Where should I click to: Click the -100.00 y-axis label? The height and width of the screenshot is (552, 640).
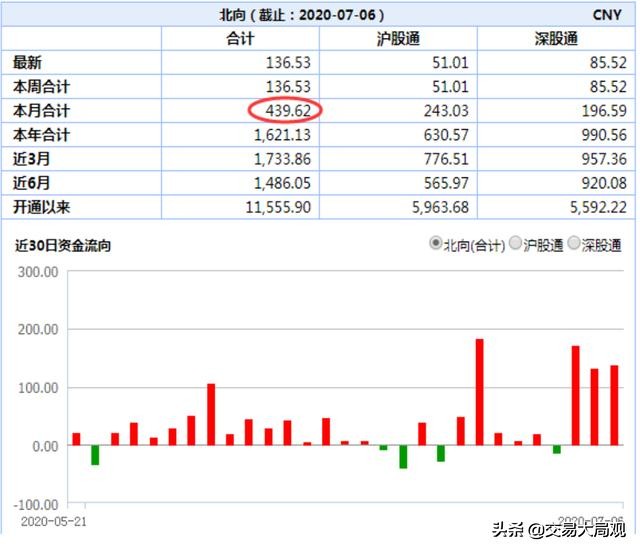click(x=36, y=505)
